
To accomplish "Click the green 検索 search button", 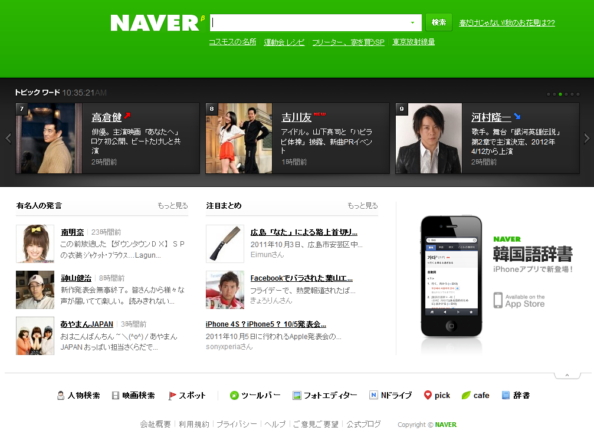I will click(439, 22).
